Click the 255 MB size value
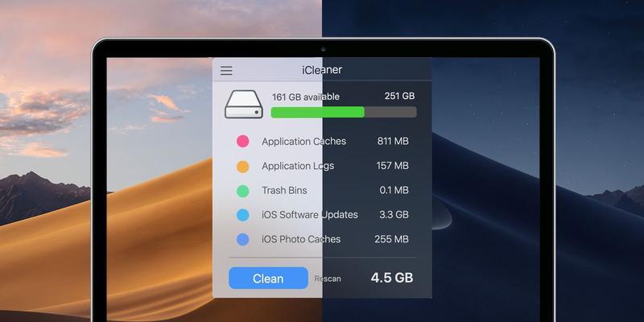The width and height of the screenshot is (644, 322). (391, 239)
